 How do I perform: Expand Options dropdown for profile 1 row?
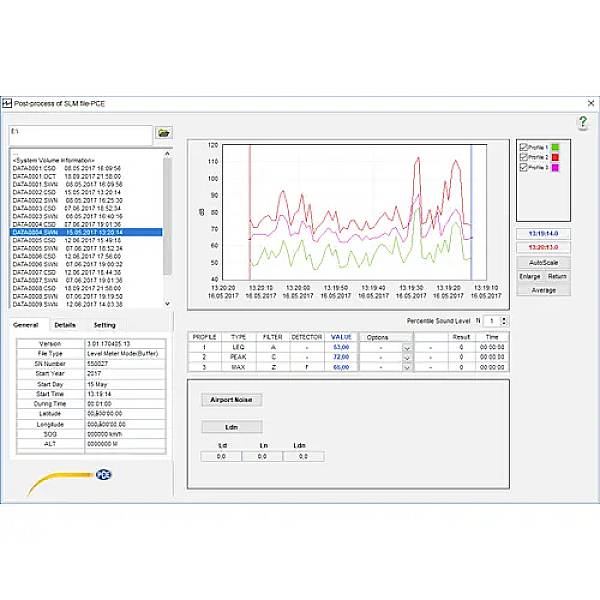pos(406,347)
